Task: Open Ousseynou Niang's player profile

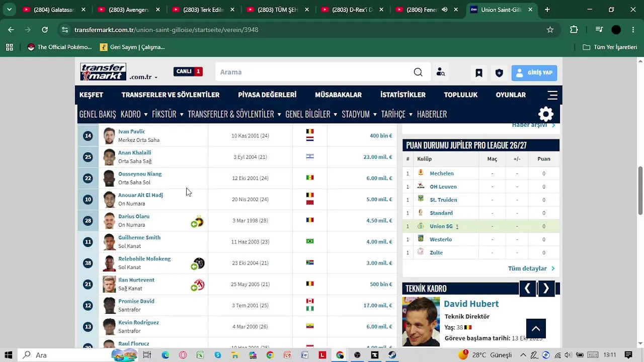Action: 140,174
